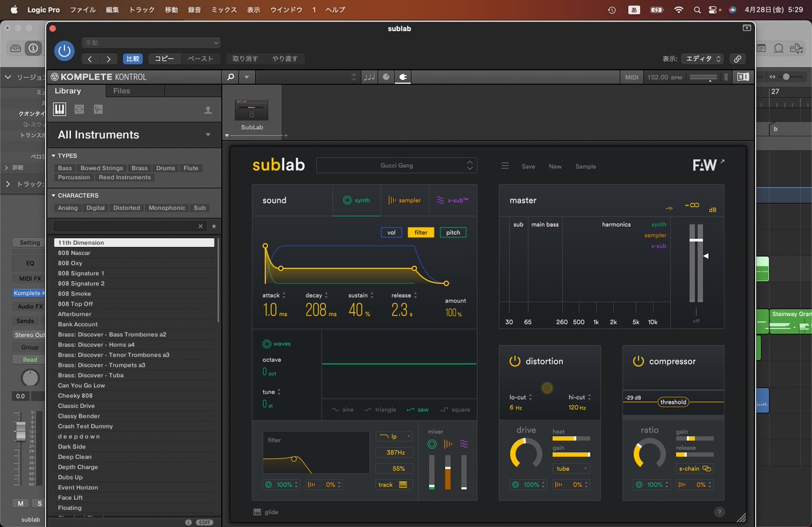Select the Instruments piano icon in Library
The width and height of the screenshot is (812, 527).
click(60, 109)
